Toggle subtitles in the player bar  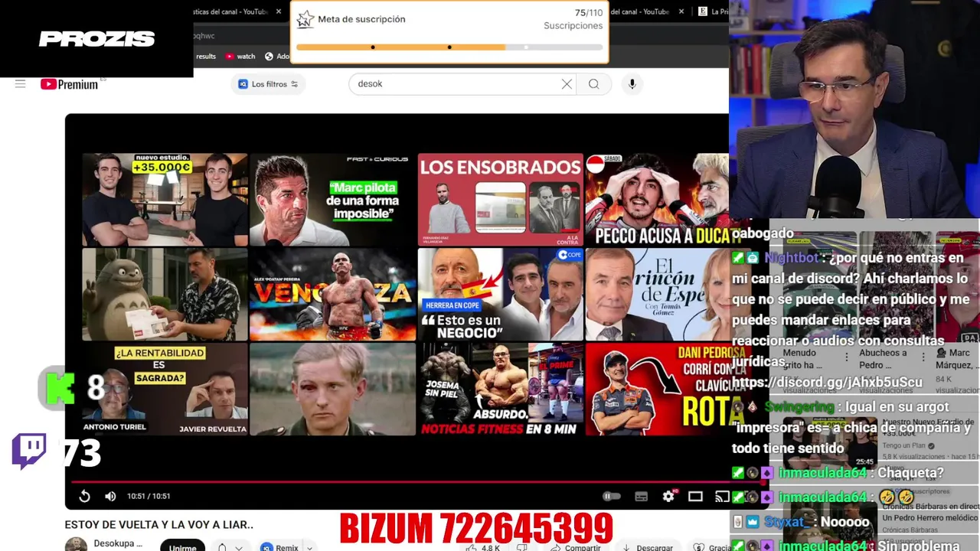642,497
